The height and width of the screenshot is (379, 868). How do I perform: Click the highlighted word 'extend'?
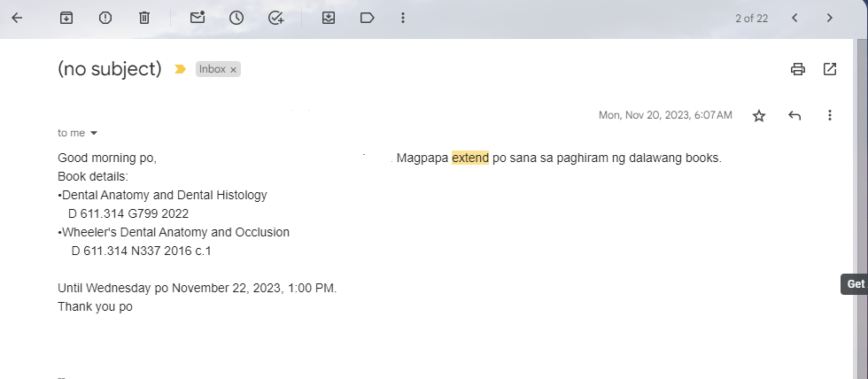point(470,158)
